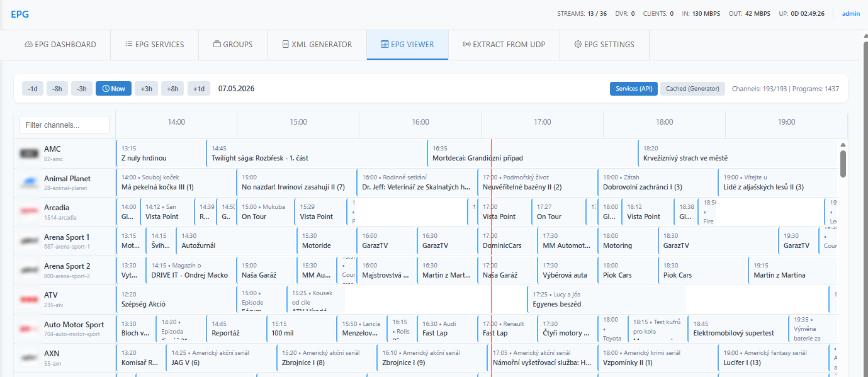The image size is (868, 377).
Task: Open the EPG Settings tab
Action: (604, 45)
